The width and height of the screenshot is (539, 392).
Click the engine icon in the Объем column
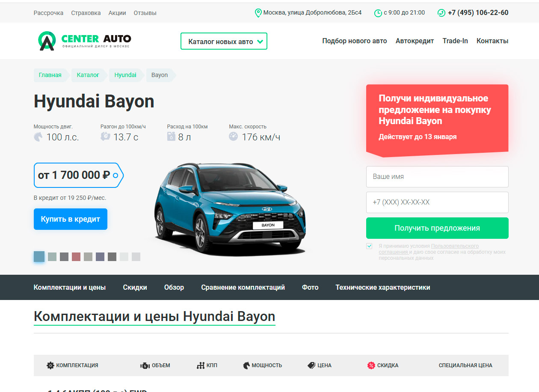coord(145,365)
